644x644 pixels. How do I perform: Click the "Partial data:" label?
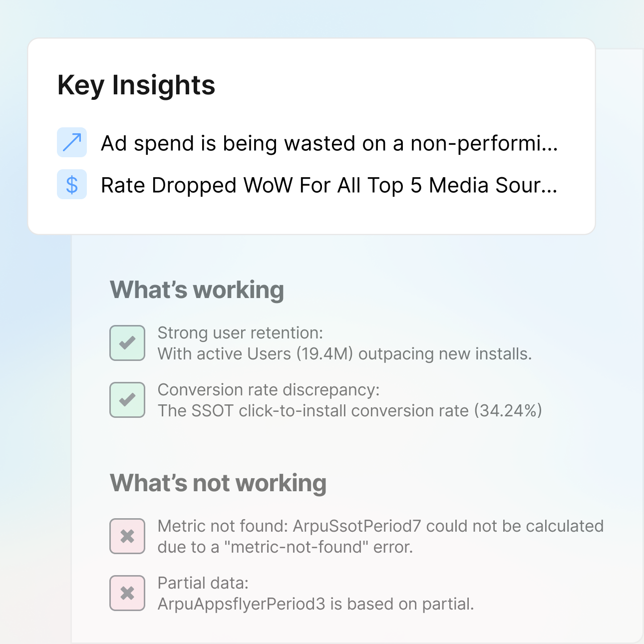click(x=203, y=583)
